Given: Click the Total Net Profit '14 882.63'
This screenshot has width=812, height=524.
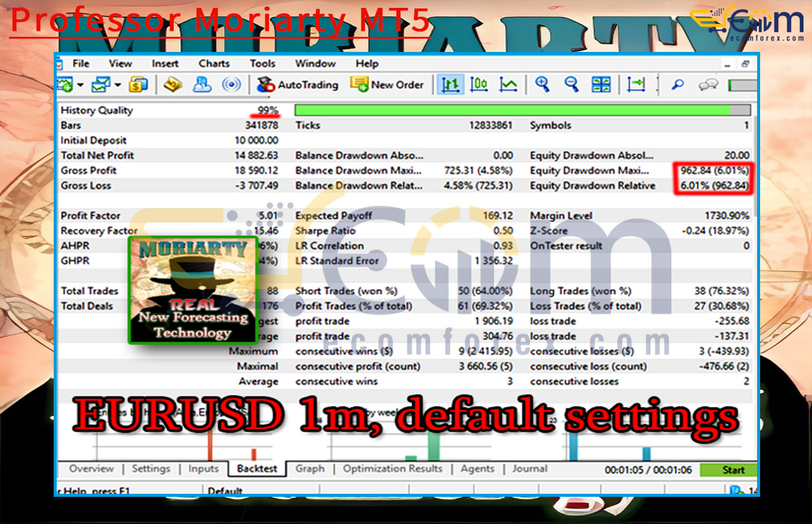Looking at the screenshot, I should (x=256, y=156).
